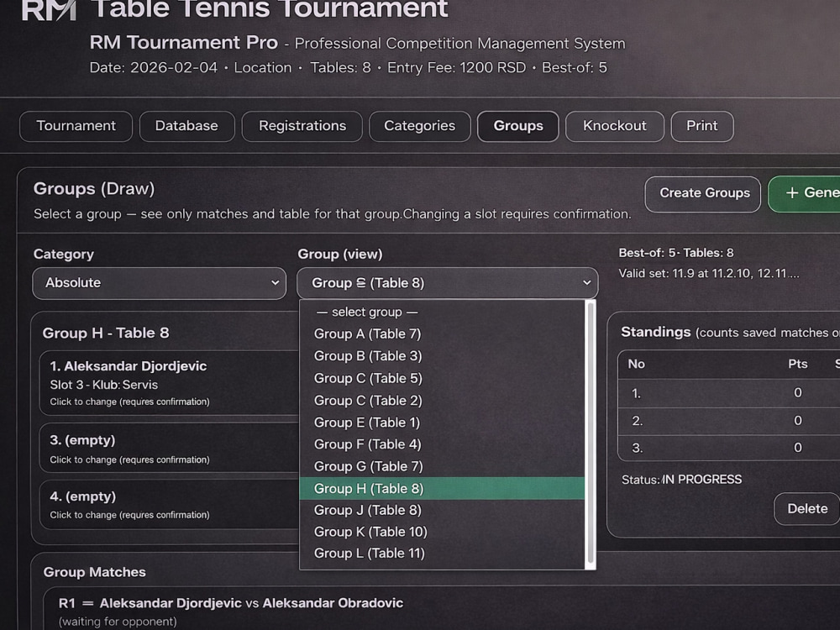Screen dimensions: 840x630
Task: Open the Registrations tab
Action: (302, 127)
